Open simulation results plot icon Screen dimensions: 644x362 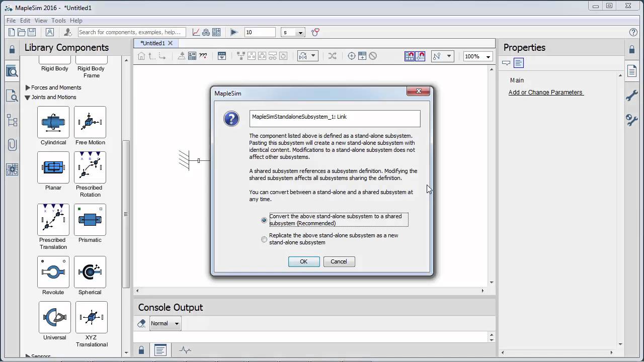[x=196, y=32]
